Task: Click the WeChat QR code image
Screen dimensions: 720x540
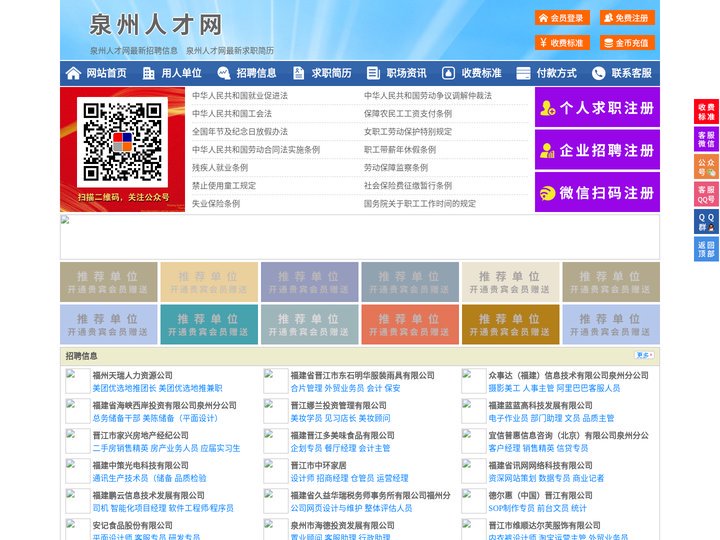Action: point(122,142)
